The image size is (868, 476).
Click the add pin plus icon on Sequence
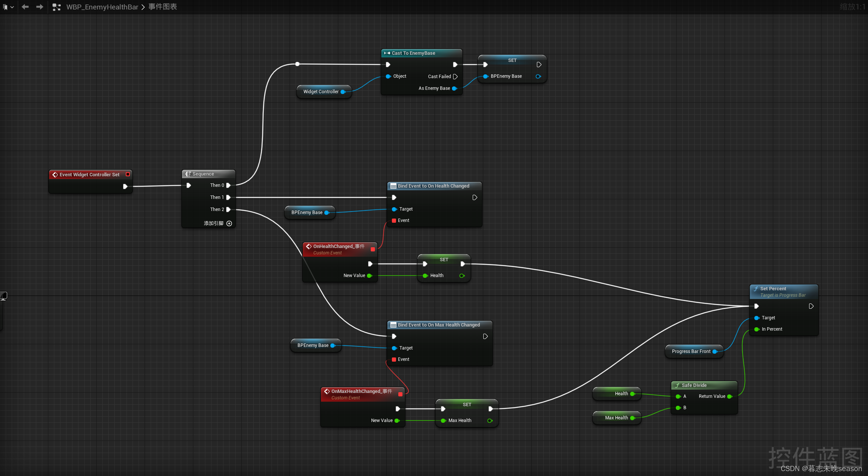(229, 223)
